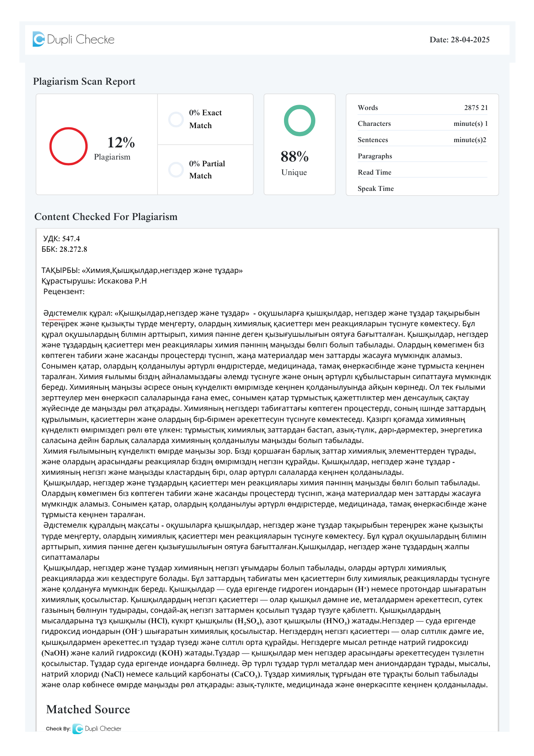Click the Exact Match circle indicator
The width and height of the screenshot is (534, 756).
tap(176, 119)
